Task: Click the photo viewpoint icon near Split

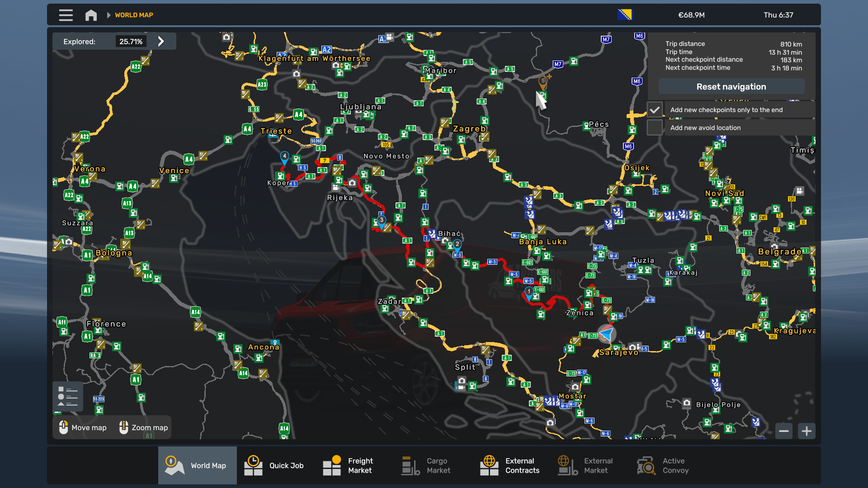Action: pyautogui.click(x=462, y=380)
